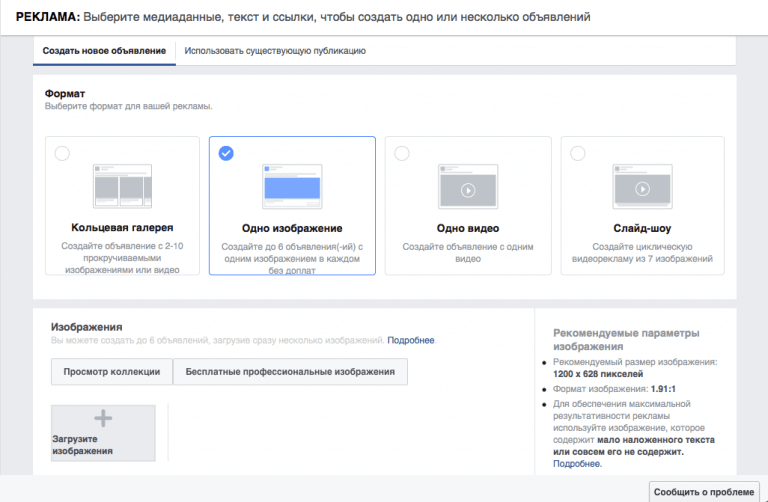Select the Слайд-шоу radio button
The image size is (768, 502).
[578, 153]
